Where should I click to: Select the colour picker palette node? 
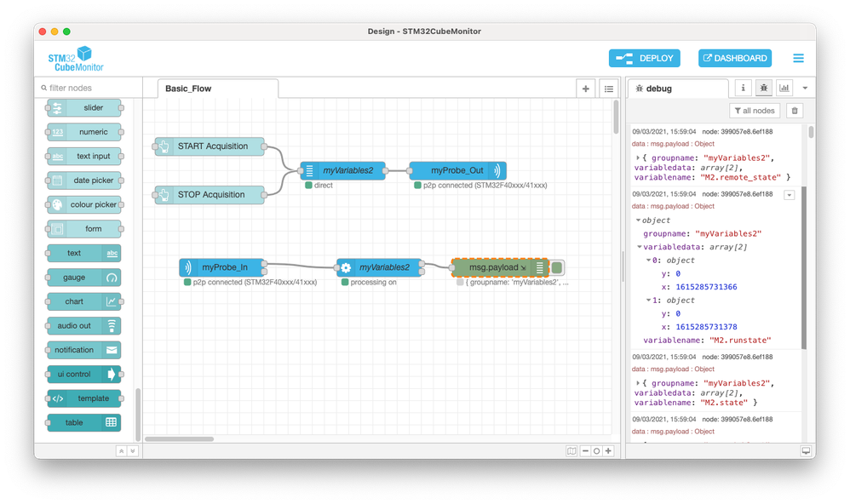click(x=84, y=204)
